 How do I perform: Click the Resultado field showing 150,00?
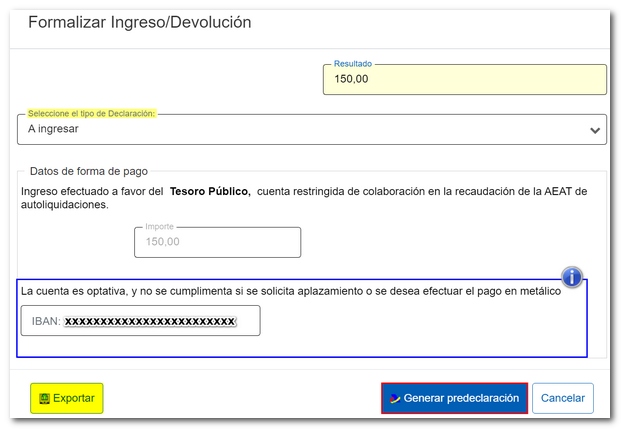pyautogui.click(x=465, y=79)
